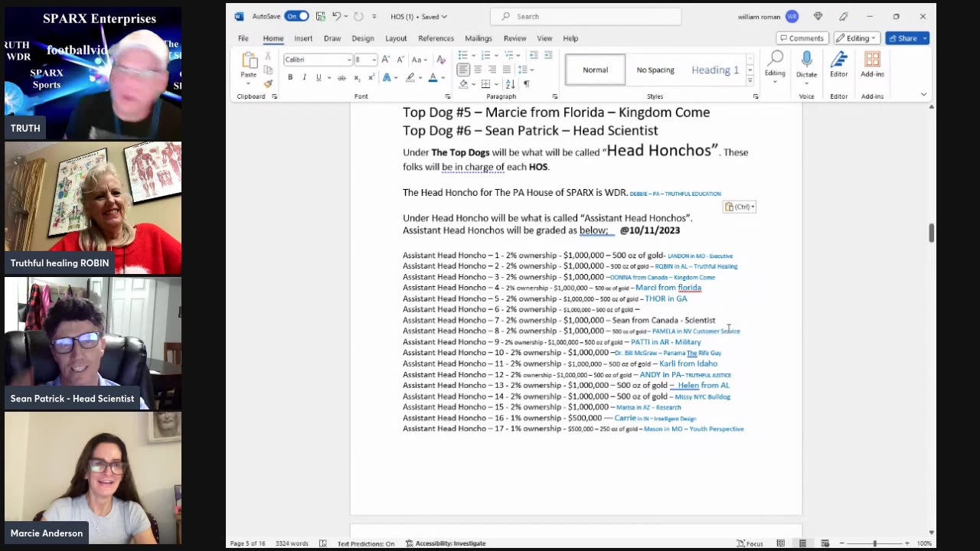Image resolution: width=980 pixels, height=551 pixels.
Task: Toggle the AutoSave switch
Action: (296, 16)
